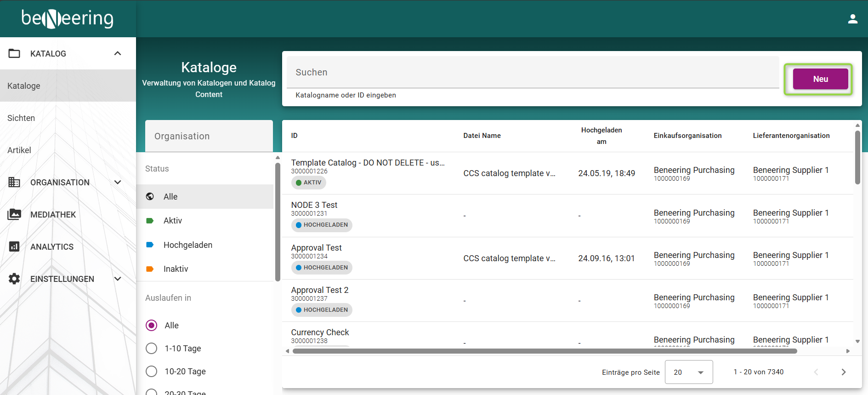868x395 pixels.
Task: Expand the Einstellungen section chevron
Action: click(x=118, y=279)
